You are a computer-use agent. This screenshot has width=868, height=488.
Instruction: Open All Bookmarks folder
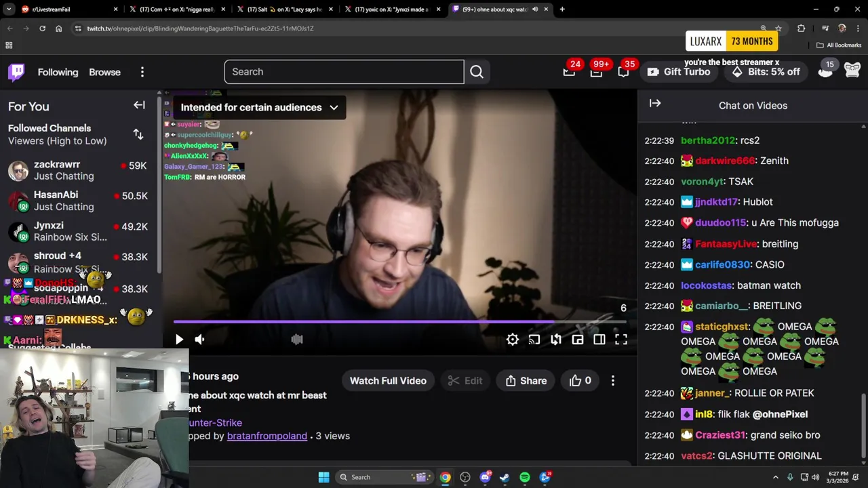[x=839, y=45]
